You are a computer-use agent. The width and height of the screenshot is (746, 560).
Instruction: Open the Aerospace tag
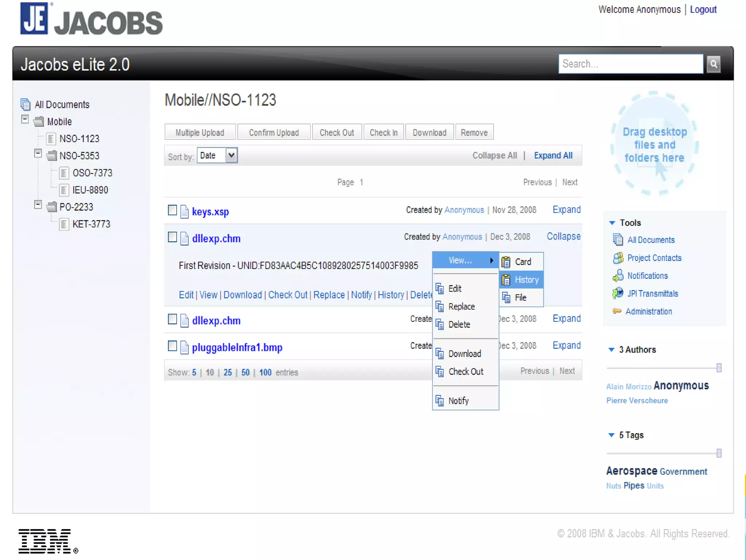click(632, 471)
